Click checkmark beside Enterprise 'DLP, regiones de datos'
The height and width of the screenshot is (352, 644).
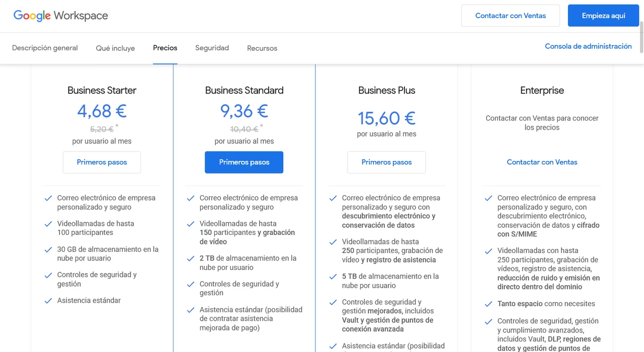(489, 321)
